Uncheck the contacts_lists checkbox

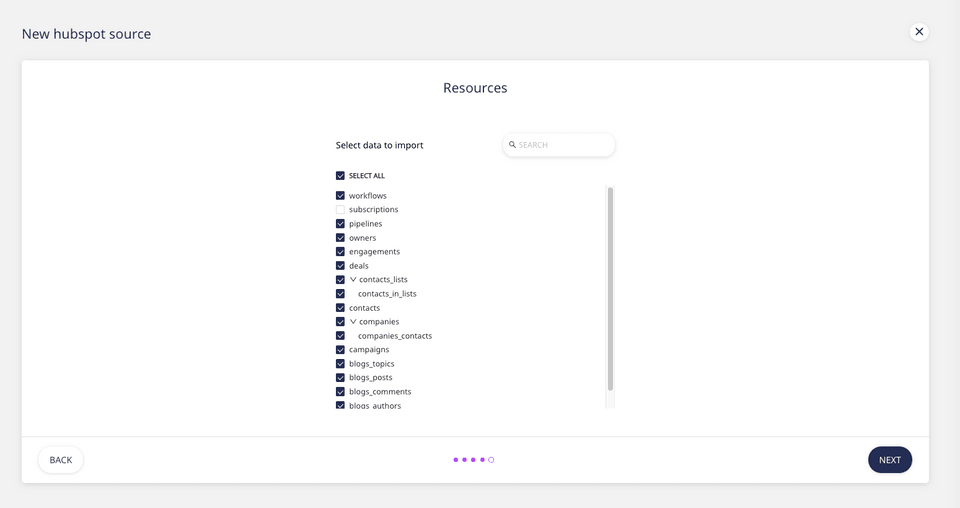pos(340,280)
